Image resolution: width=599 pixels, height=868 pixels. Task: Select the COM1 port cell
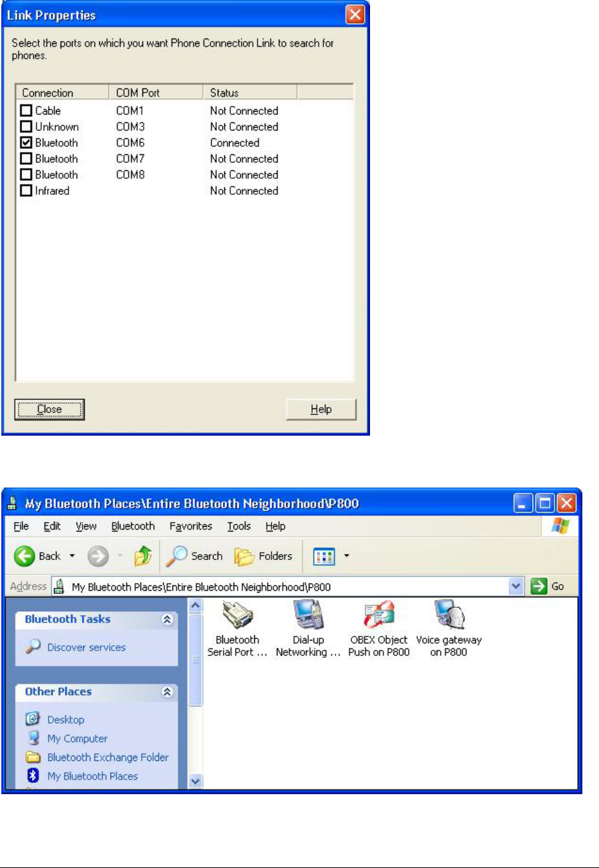(x=130, y=111)
